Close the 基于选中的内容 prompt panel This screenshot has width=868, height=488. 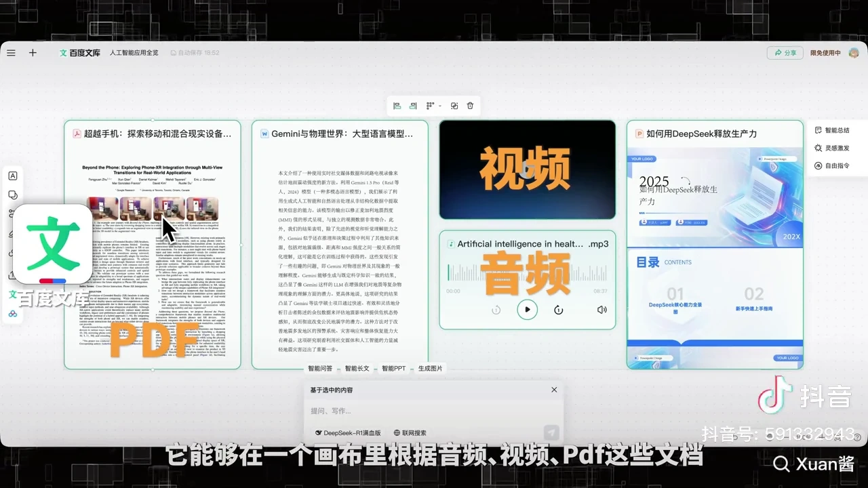coord(554,390)
